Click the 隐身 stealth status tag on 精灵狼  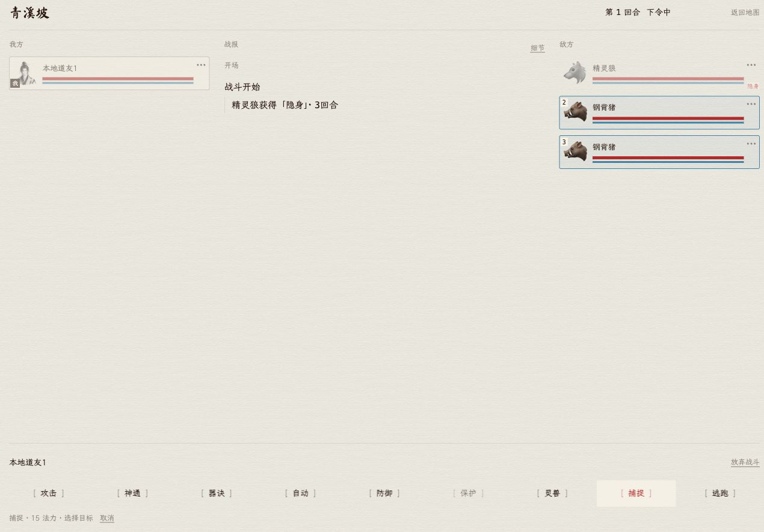pos(753,86)
